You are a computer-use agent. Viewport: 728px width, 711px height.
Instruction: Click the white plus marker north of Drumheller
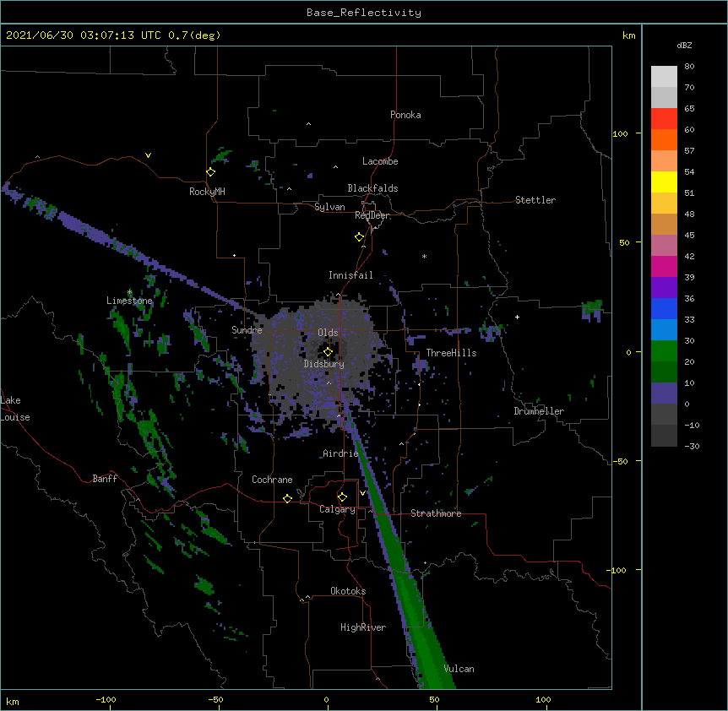point(517,317)
